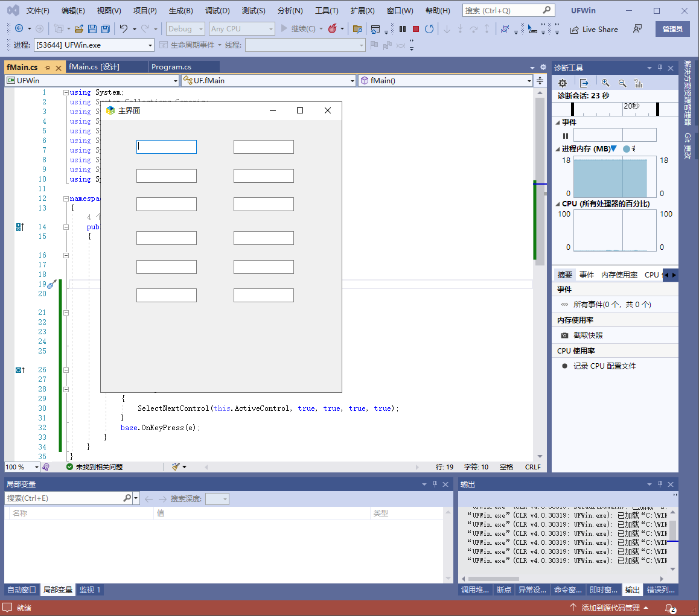Click bottom-left text box in 主界面 window
The width and height of the screenshot is (699, 616).
[x=166, y=296]
